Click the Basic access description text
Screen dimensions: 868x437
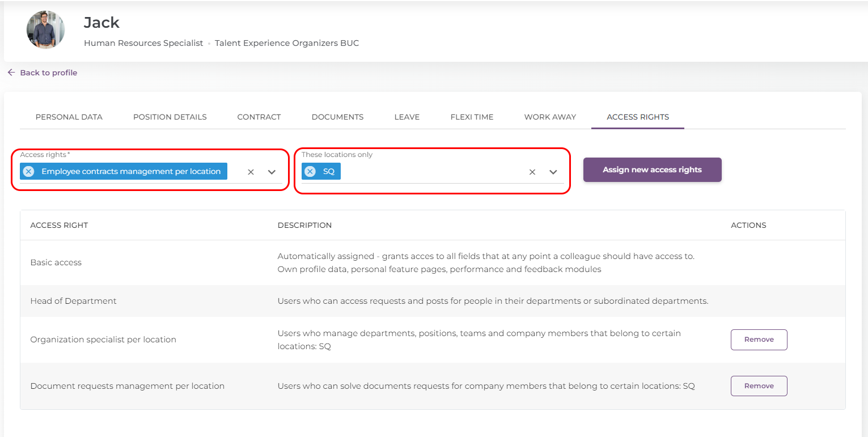tap(486, 262)
